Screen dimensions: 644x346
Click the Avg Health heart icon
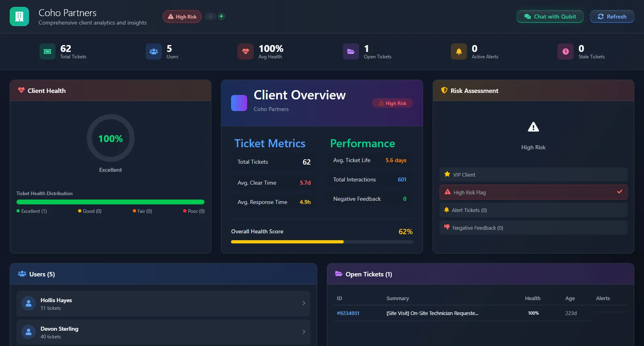coord(246,51)
